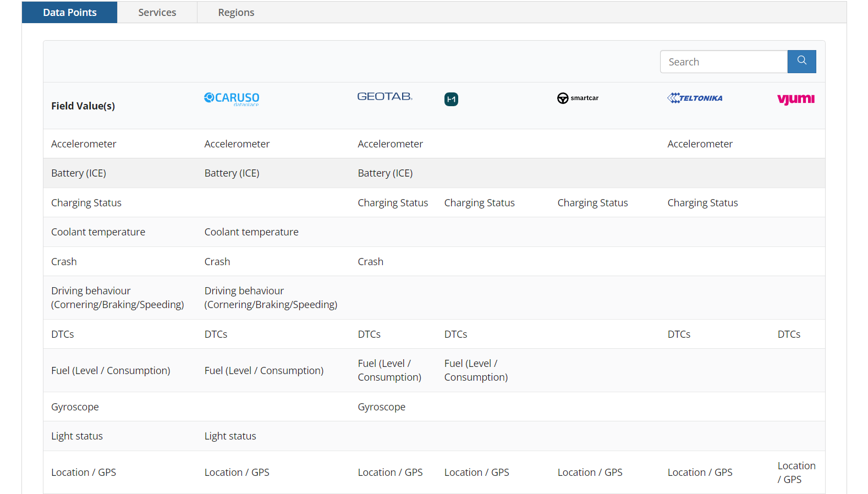Click the vjumi logo
868x494 pixels.
[795, 99]
